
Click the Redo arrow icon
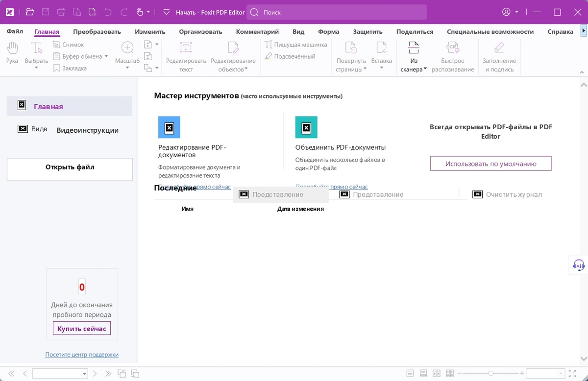click(123, 12)
